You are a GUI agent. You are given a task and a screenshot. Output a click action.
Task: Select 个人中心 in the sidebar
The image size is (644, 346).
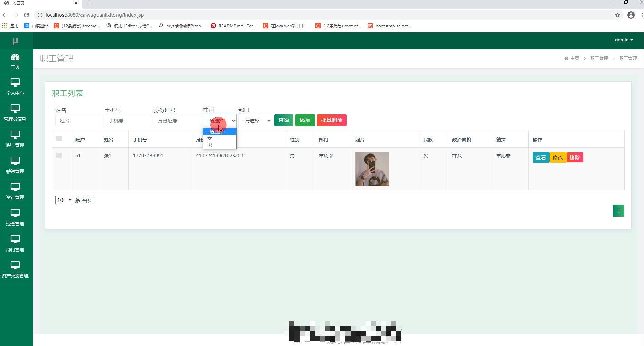tap(15, 86)
